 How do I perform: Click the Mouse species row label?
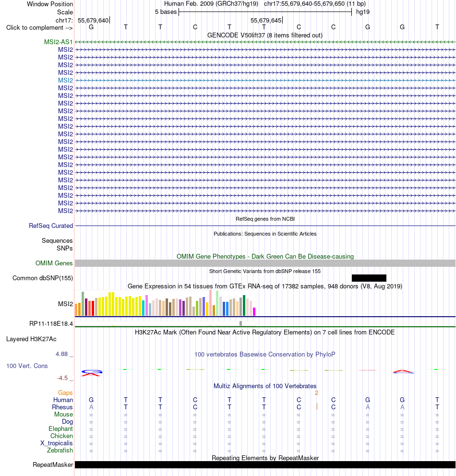coord(63,415)
